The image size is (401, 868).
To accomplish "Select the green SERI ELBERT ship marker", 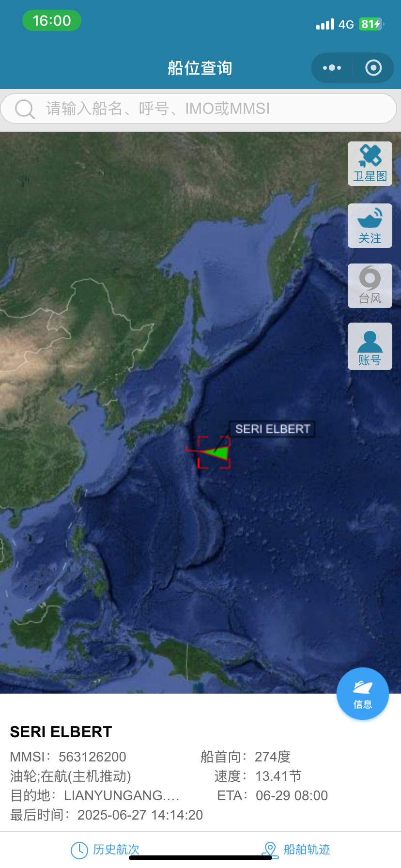I will (215, 452).
